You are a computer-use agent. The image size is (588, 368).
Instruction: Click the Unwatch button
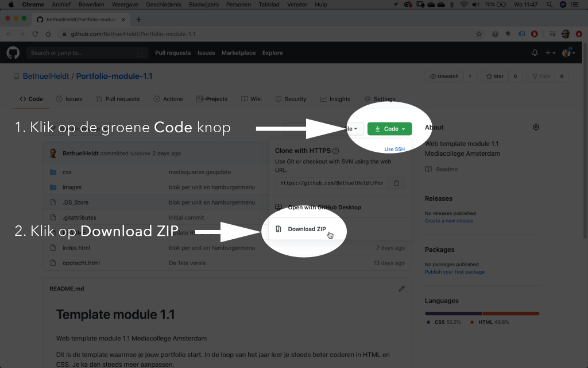tap(444, 76)
